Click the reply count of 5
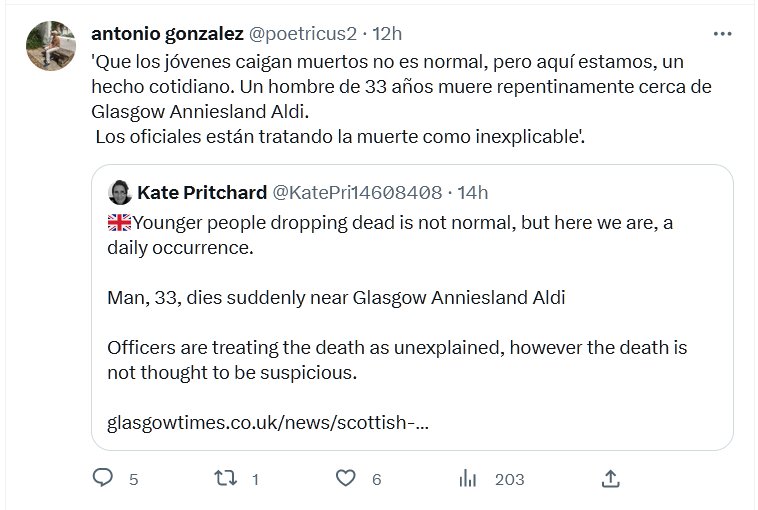Image resolution: width=758 pixels, height=510 pixels. [x=134, y=480]
